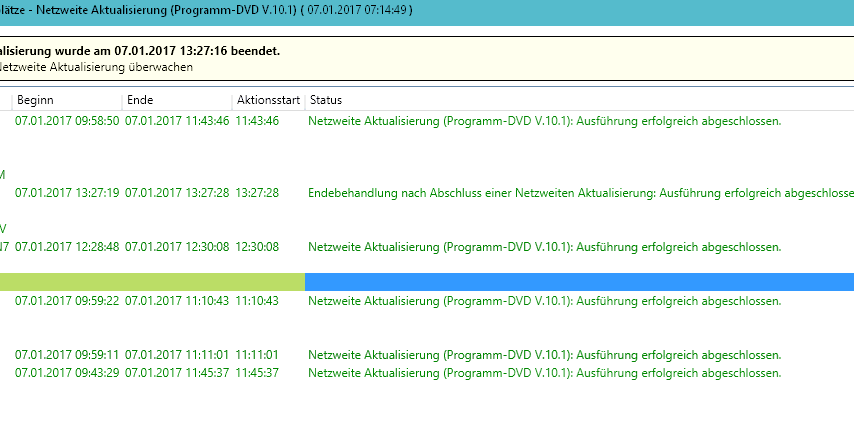
Task: Click the Status column header
Action: [326, 100]
